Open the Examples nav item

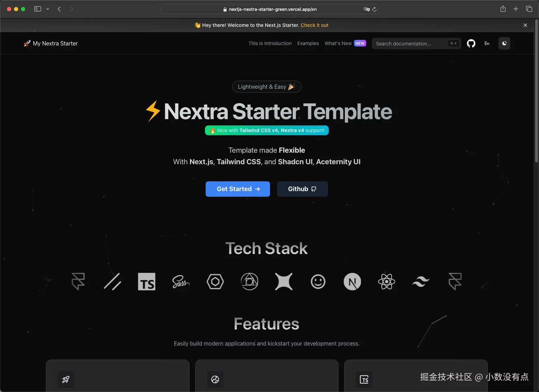click(x=308, y=43)
